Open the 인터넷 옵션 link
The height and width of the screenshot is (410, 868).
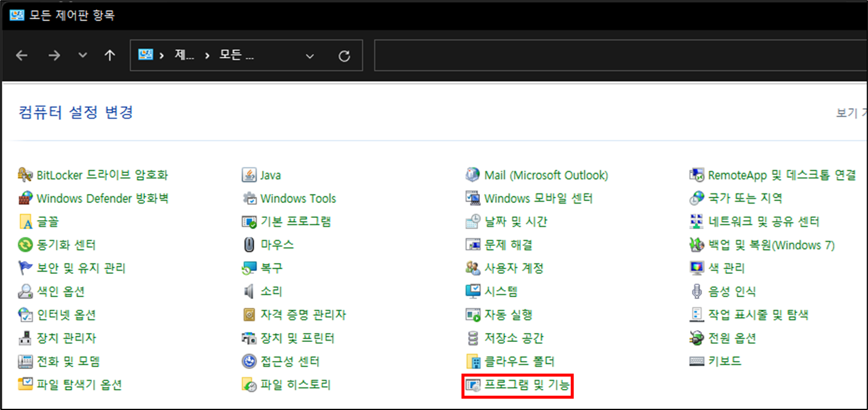pos(66,315)
